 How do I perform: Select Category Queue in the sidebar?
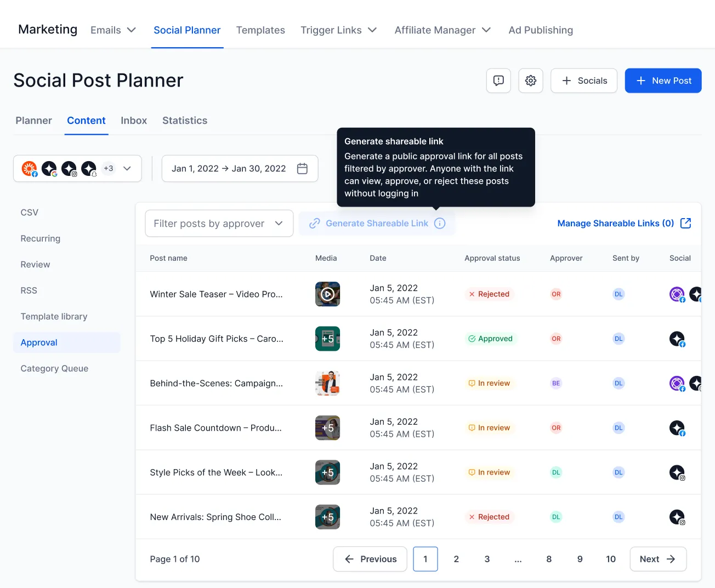click(x=54, y=369)
